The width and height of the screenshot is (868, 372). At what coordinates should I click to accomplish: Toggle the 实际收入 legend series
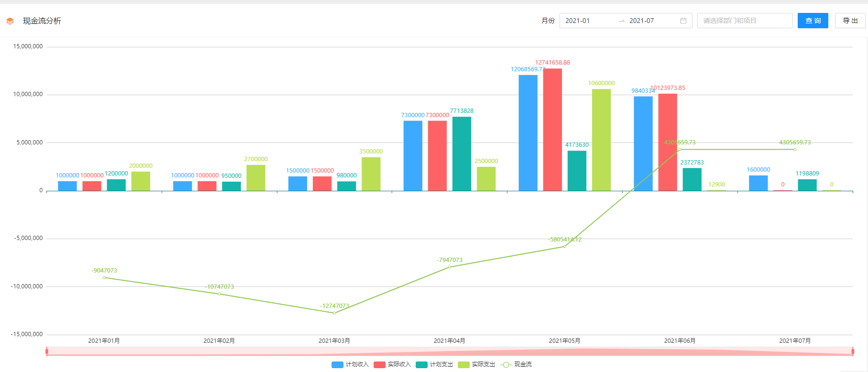[x=392, y=364]
